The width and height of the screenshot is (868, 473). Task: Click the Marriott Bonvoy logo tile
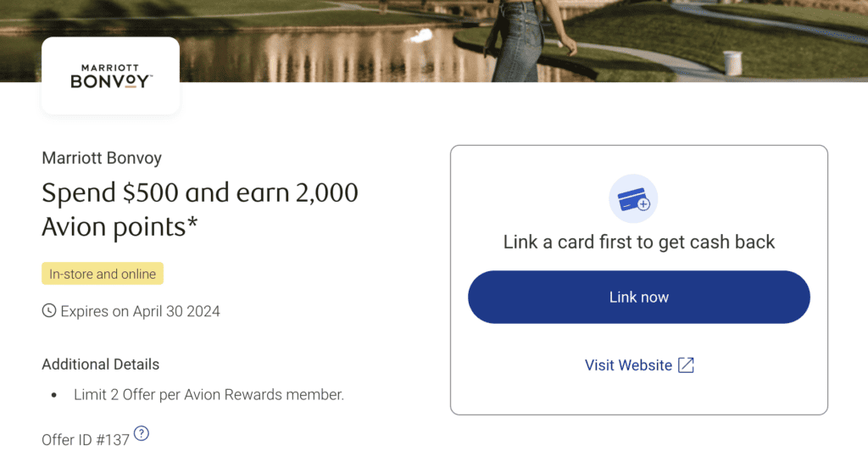[x=110, y=76]
